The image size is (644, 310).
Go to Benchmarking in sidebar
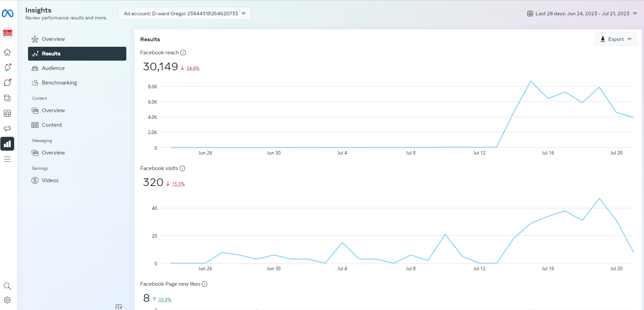tap(59, 83)
